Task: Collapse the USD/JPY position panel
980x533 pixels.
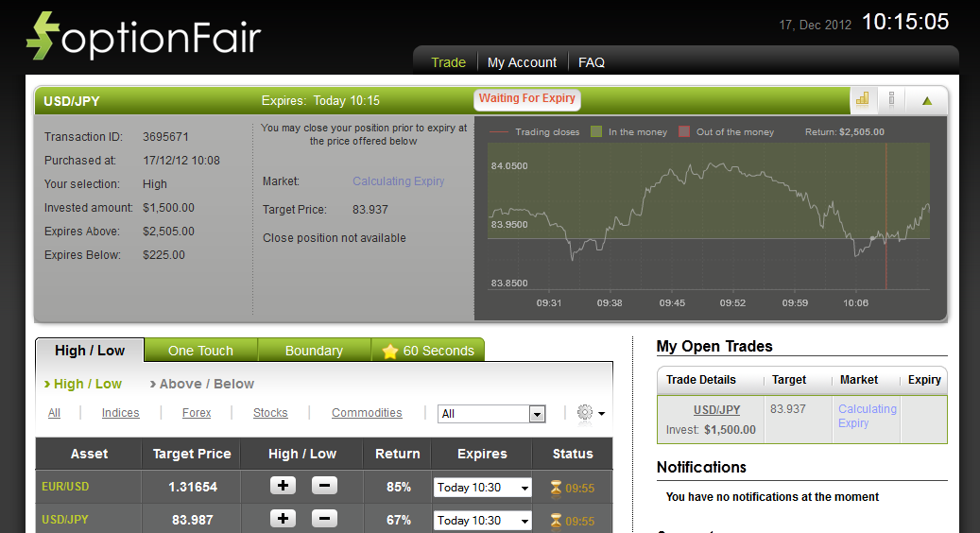Action: (x=927, y=100)
